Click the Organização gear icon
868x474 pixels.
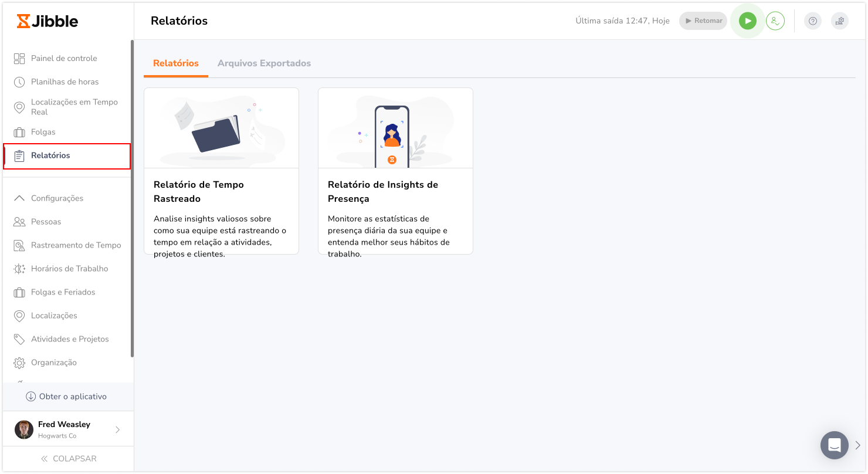click(x=18, y=362)
